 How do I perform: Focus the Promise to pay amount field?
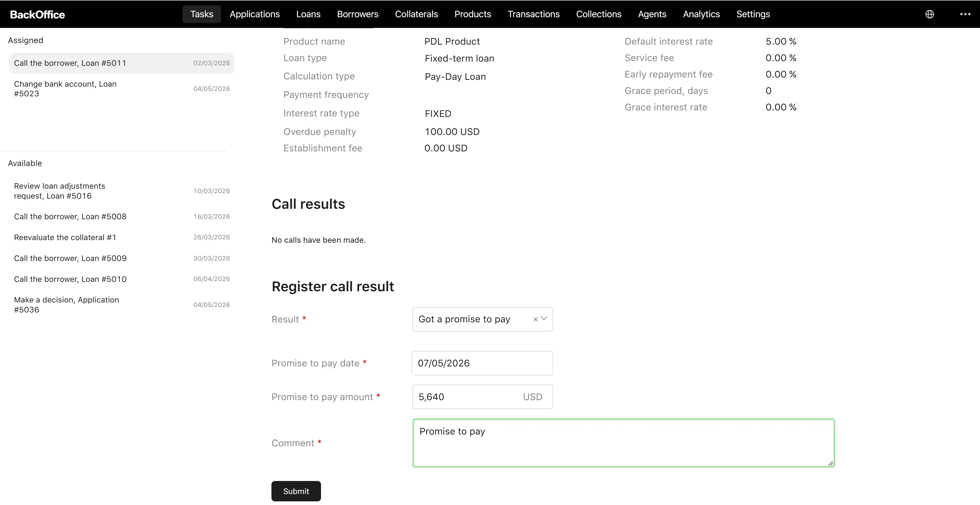click(482, 397)
